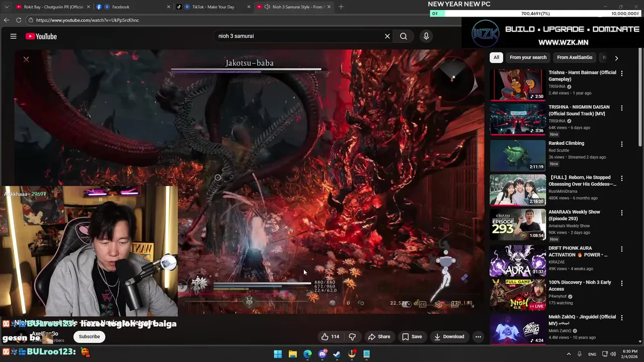Like the video (114 likes)
Screen dimensions: 644x362
(330, 336)
